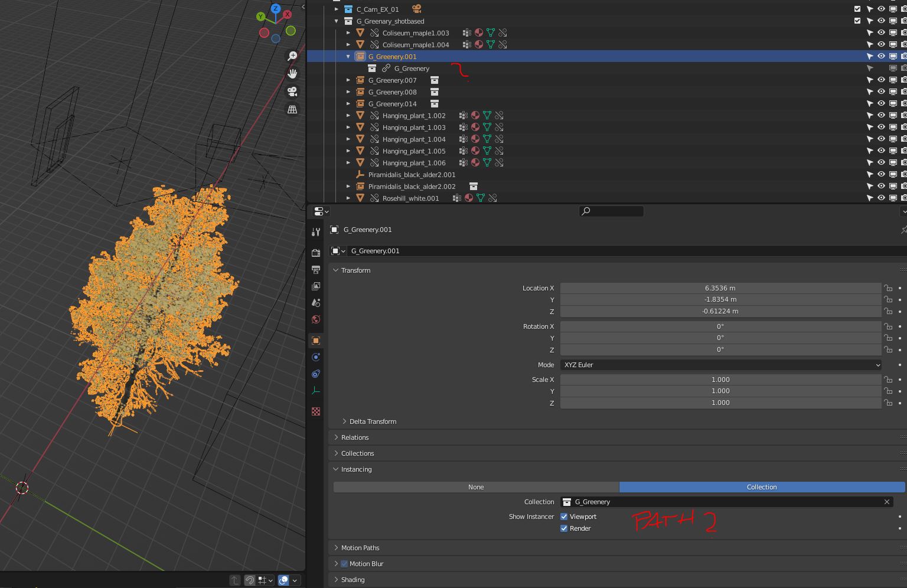The height and width of the screenshot is (588, 907).
Task: Click the pan hand icon in viewport
Action: point(292,74)
